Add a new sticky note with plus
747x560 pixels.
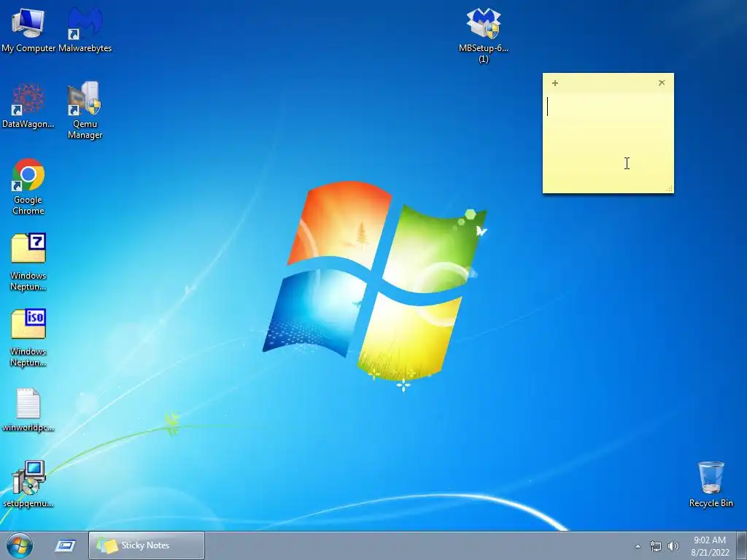point(555,83)
